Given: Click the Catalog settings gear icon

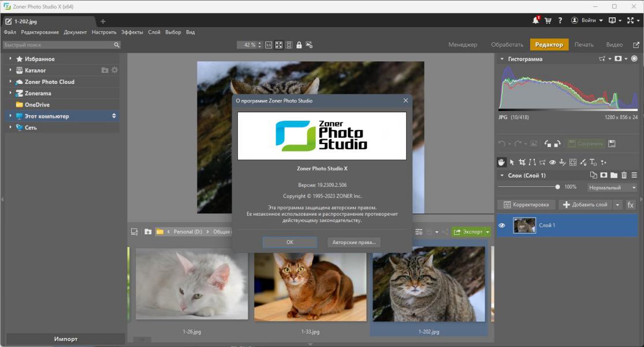Looking at the screenshot, I should pyautogui.click(x=114, y=70).
